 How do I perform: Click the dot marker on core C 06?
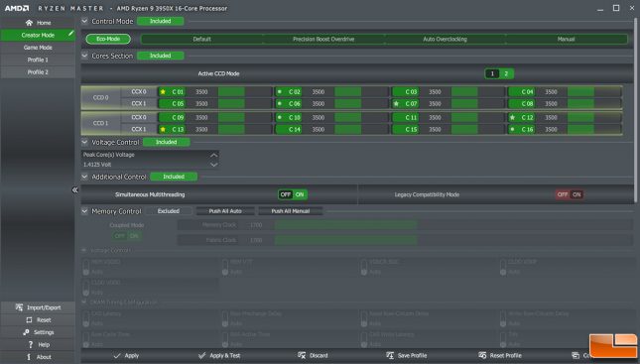(280, 104)
